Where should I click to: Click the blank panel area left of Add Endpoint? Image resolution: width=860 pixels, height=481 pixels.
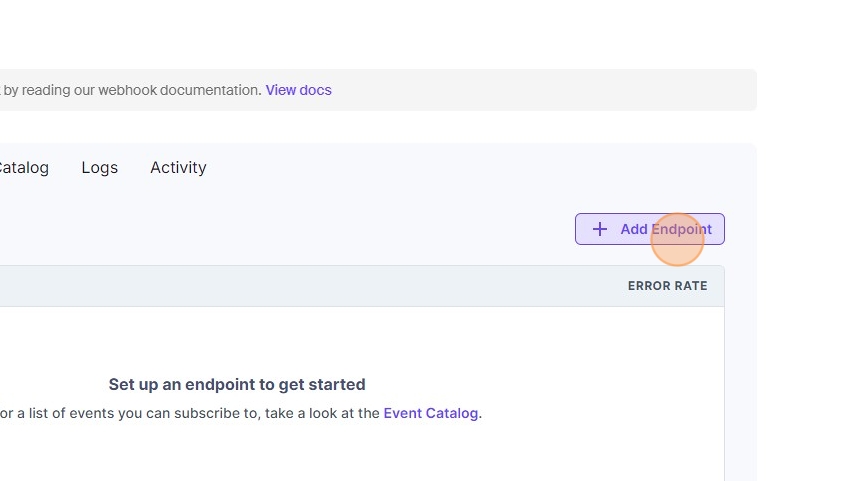click(300, 229)
